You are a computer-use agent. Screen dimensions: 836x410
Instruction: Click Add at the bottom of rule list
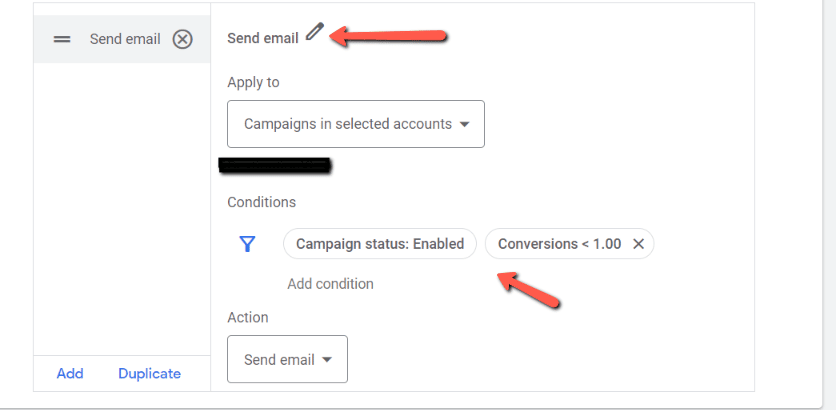70,373
